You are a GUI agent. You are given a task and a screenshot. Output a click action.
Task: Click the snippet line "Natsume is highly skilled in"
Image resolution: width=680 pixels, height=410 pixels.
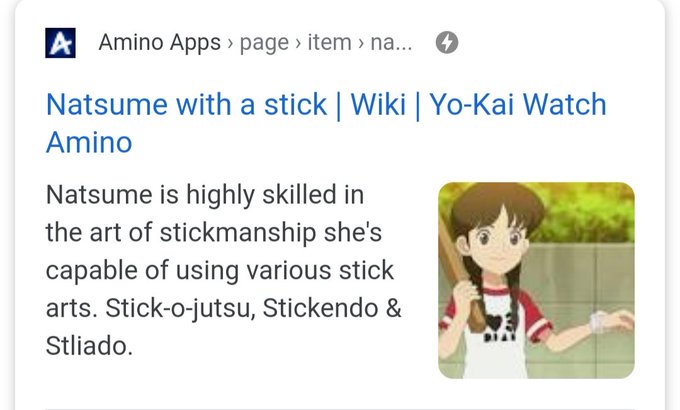(x=205, y=194)
